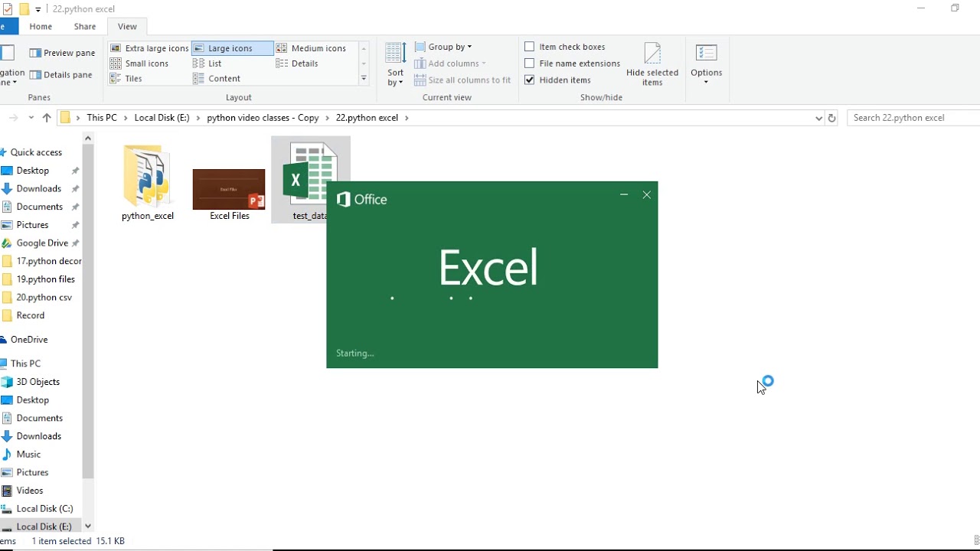Viewport: 980px width, 551px height.
Task: Open 20.python csv folder in sidebar
Action: coord(44,297)
